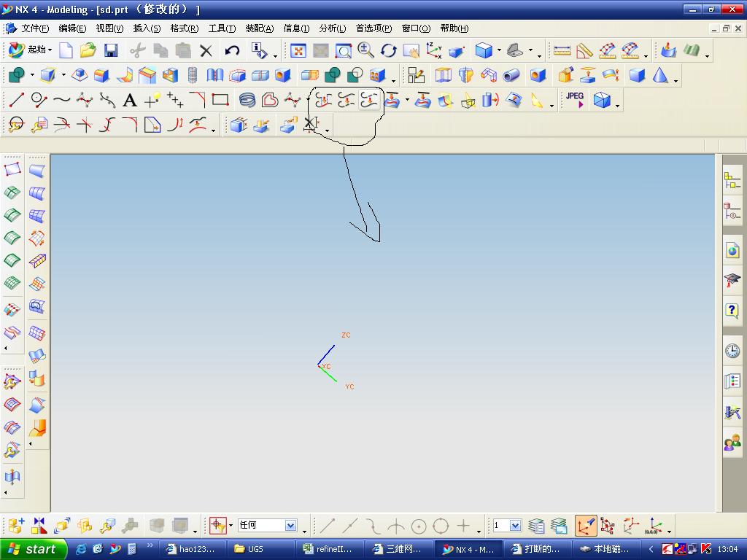Toggle Arc Center snap option

418,526
